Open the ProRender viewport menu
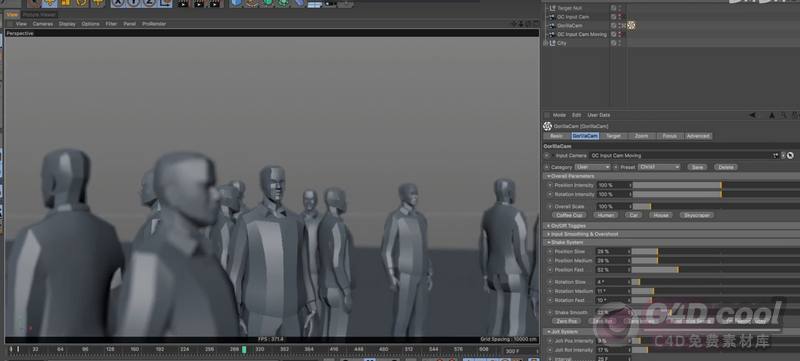The width and height of the screenshot is (800, 361). click(154, 24)
